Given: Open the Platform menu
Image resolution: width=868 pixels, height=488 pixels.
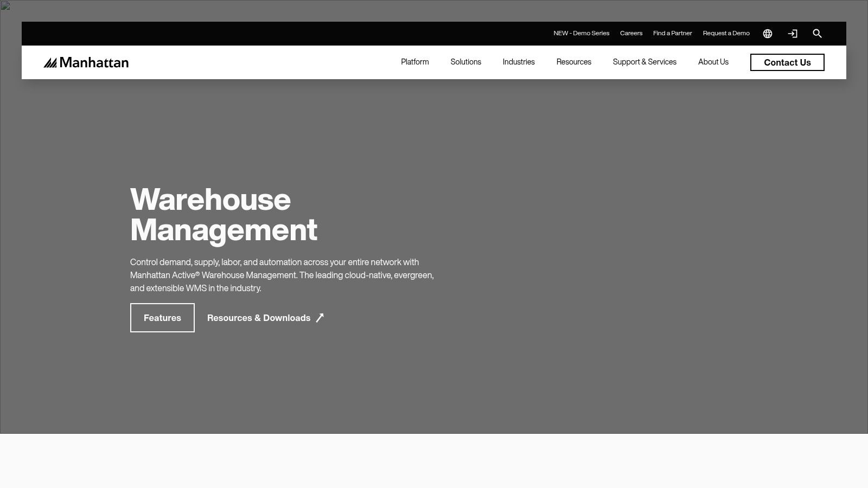Looking at the screenshot, I should pos(415,62).
